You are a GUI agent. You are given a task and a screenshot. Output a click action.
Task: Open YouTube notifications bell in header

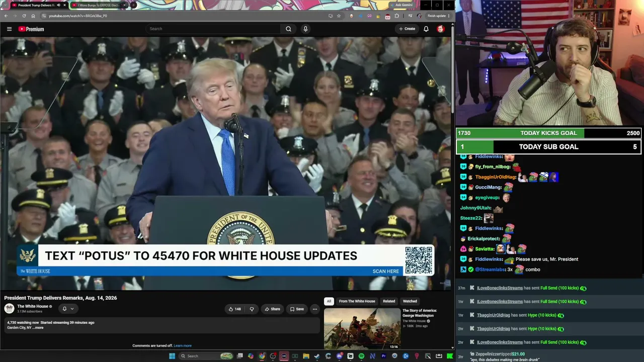[x=426, y=29]
